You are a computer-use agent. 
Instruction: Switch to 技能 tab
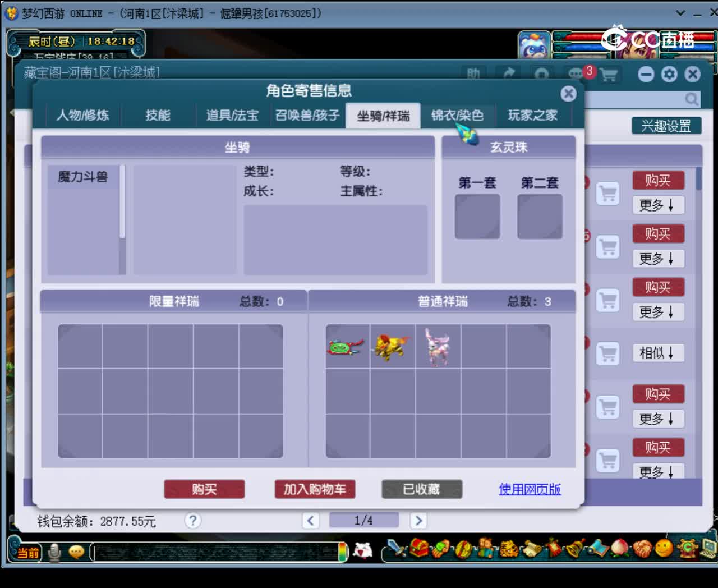pyautogui.click(x=158, y=116)
